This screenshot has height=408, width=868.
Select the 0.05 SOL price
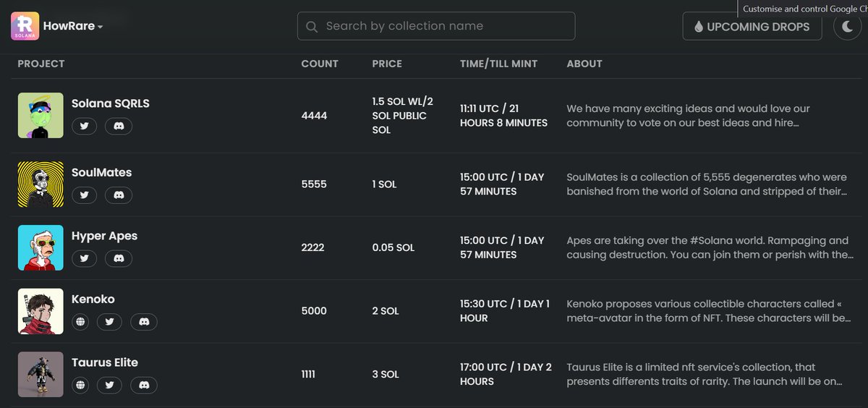click(393, 247)
